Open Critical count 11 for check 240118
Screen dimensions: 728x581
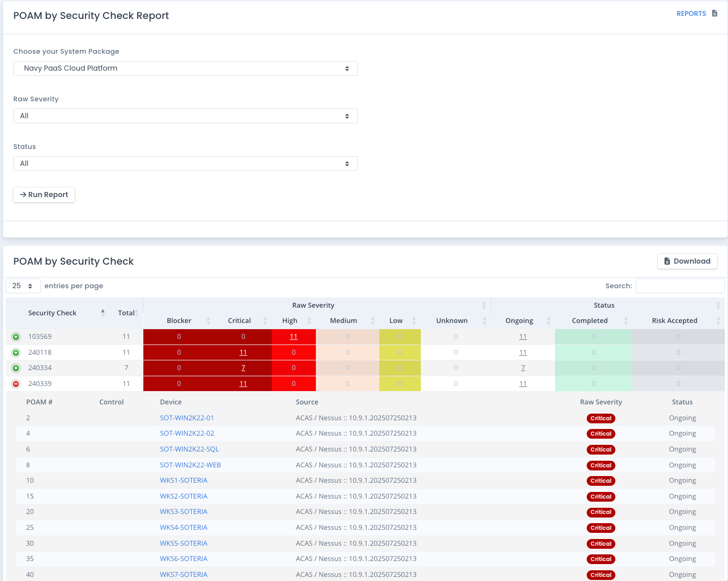tap(243, 353)
